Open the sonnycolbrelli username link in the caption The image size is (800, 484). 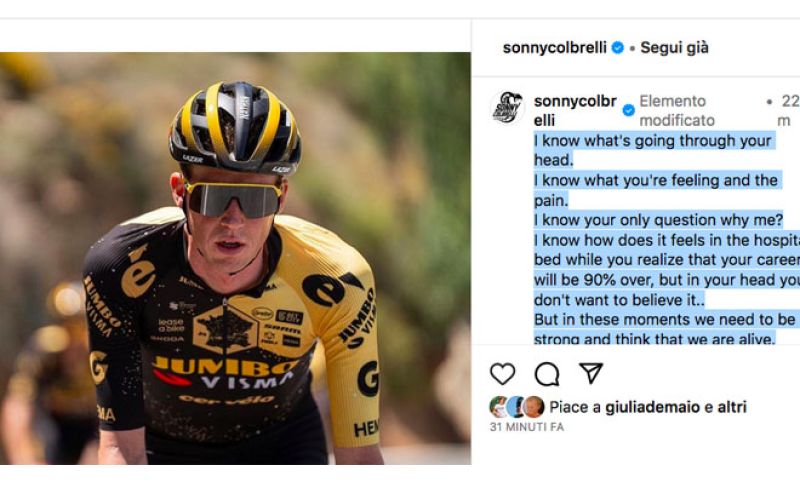[575, 110]
